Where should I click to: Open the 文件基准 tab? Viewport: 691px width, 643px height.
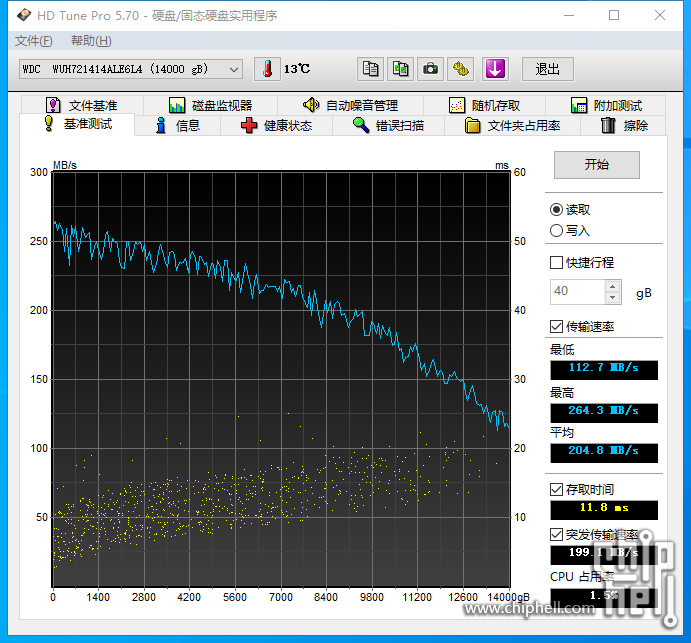click(82, 105)
